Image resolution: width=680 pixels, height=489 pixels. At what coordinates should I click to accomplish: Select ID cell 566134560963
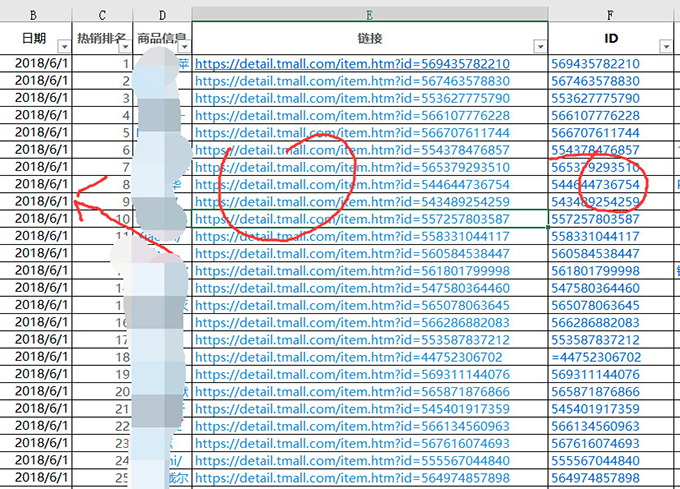point(611,427)
